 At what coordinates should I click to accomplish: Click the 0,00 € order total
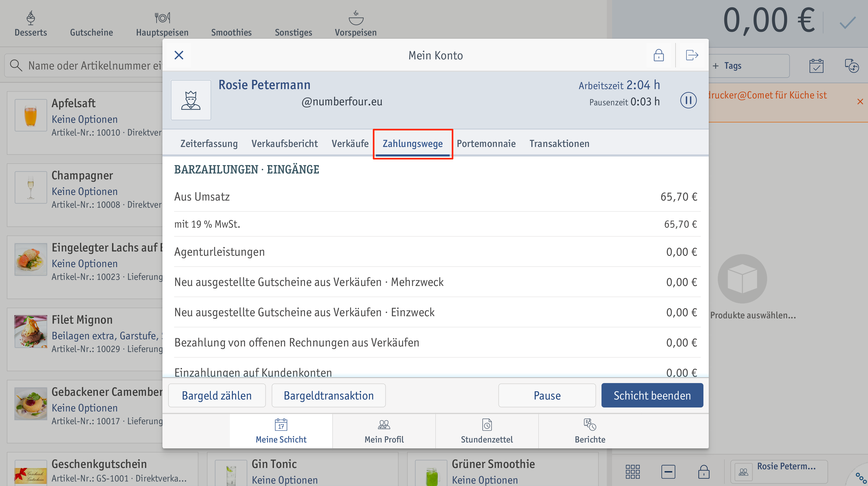pos(769,20)
